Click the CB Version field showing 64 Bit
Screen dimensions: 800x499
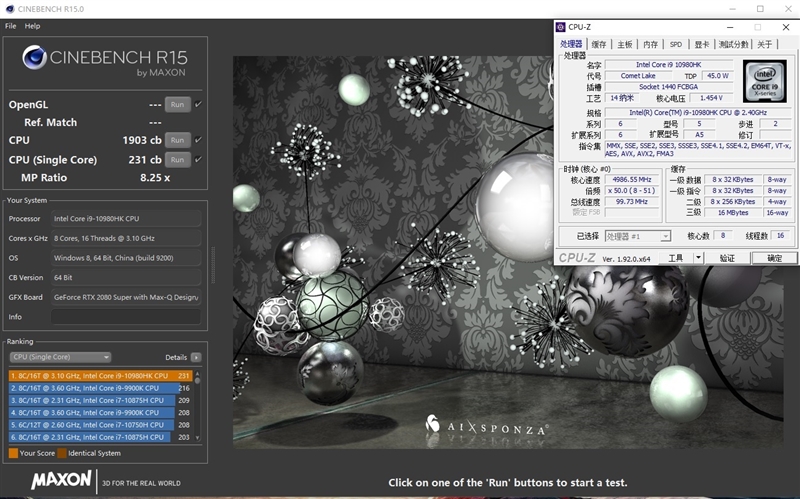[126, 278]
